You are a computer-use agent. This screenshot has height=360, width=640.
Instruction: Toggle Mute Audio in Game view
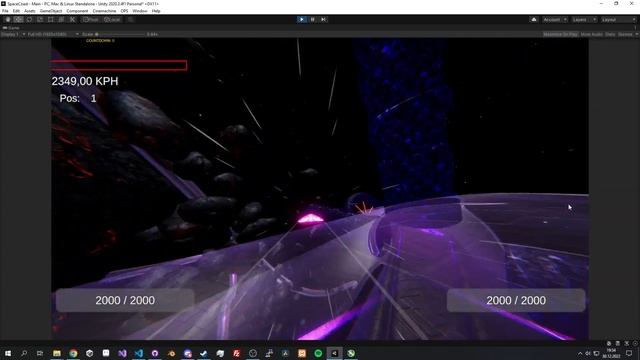[x=591, y=34]
